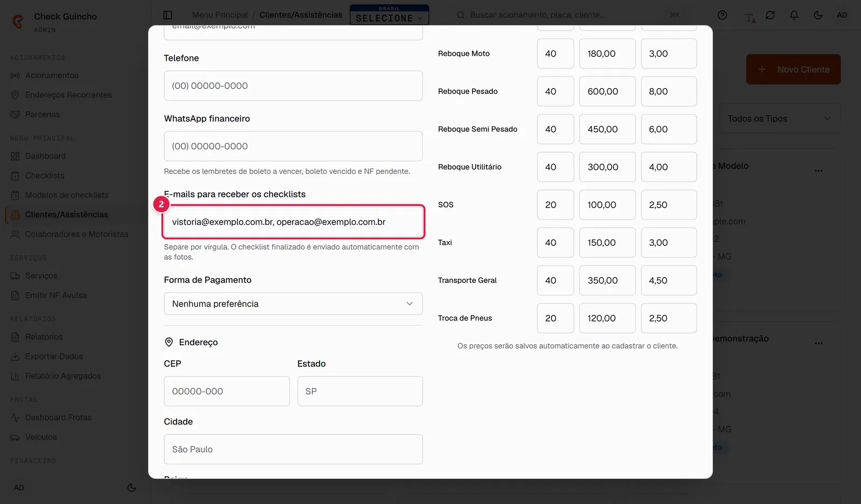Open the SELECIONE country dropdown
Image resolution: width=861 pixels, height=504 pixels.
click(389, 15)
